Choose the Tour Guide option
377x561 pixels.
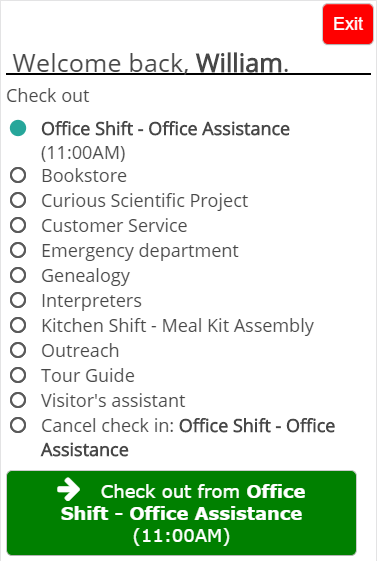click(x=18, y=376)
